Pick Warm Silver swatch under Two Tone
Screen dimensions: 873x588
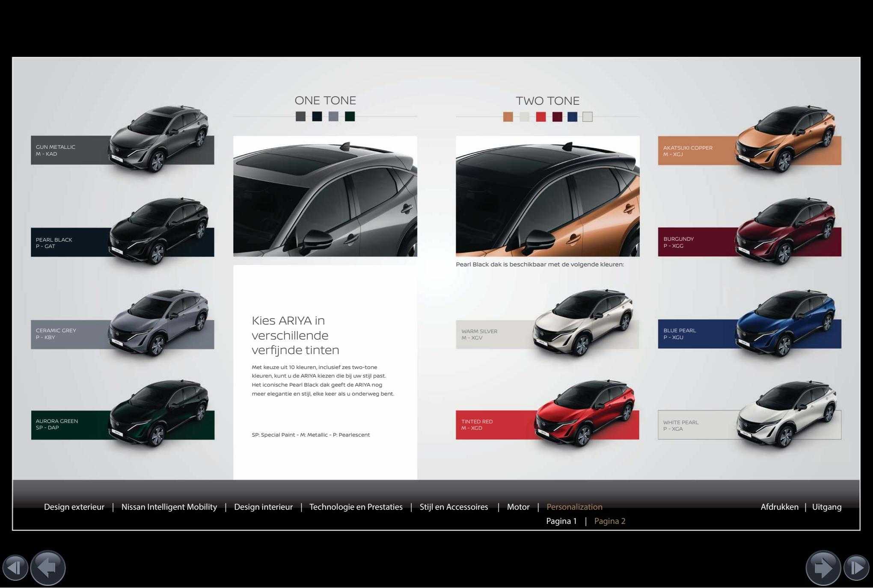point(524,117)
